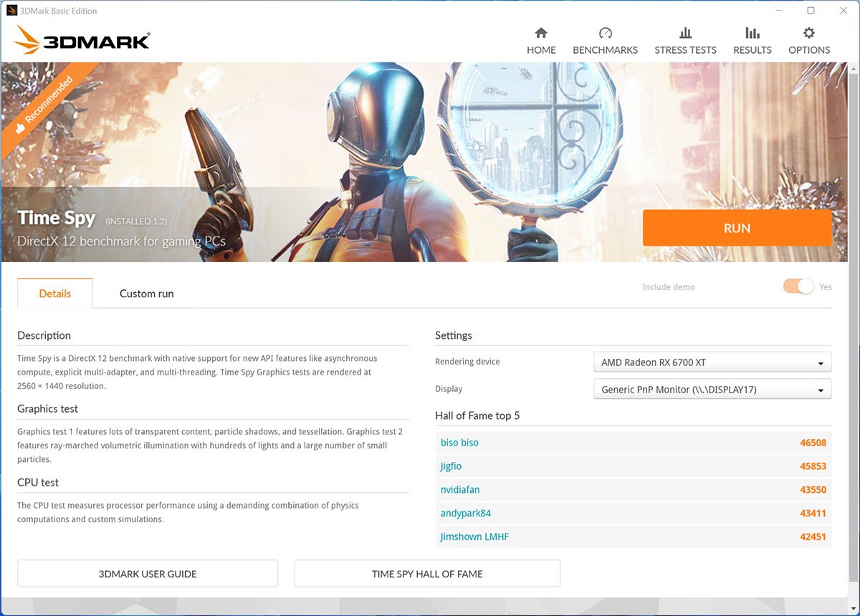
Task: Maximize the 3DMark window
Action: 811,11
